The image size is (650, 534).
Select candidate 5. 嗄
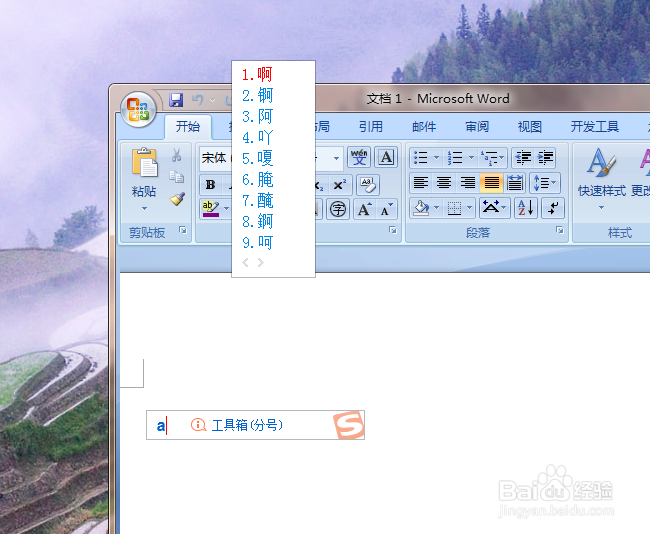pos(257,158)
